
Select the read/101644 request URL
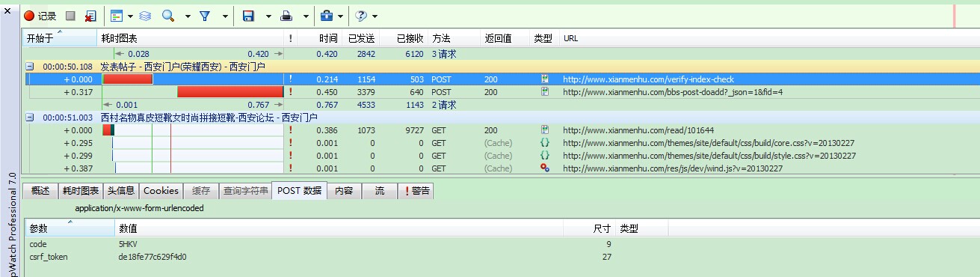point(628,130)
